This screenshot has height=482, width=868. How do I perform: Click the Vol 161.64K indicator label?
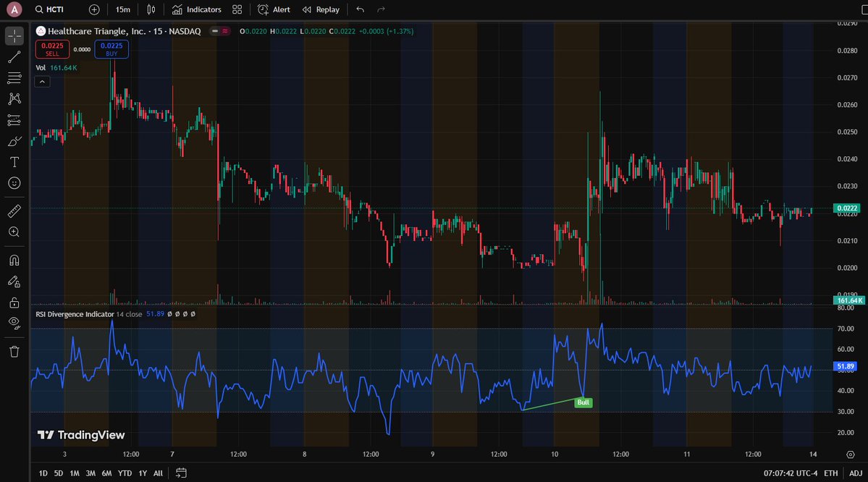point(56,67)
